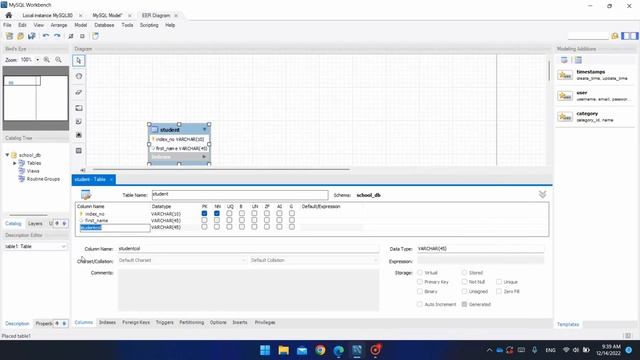Image resolution: width=640 pixels, height=360 pixels.
Task: Click the home icon tab
Action: 9,15
